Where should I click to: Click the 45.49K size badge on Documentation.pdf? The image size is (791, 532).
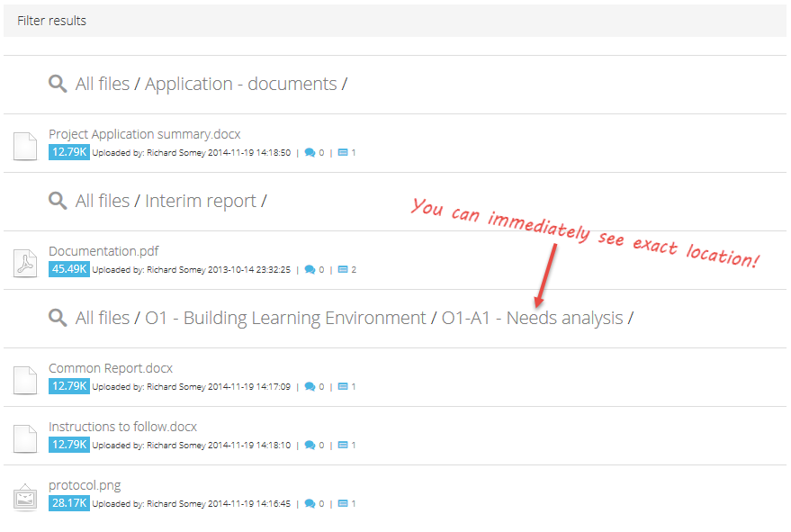pos(69,269)
